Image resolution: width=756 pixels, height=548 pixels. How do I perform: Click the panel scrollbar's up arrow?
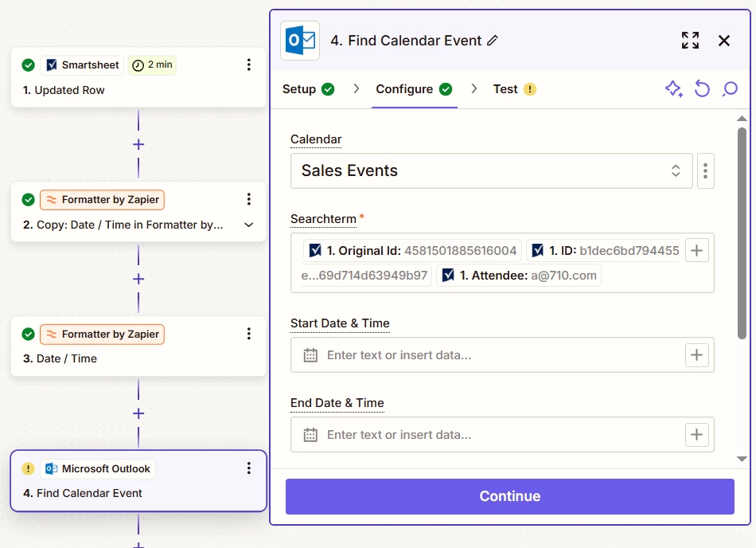coord(742,119)
